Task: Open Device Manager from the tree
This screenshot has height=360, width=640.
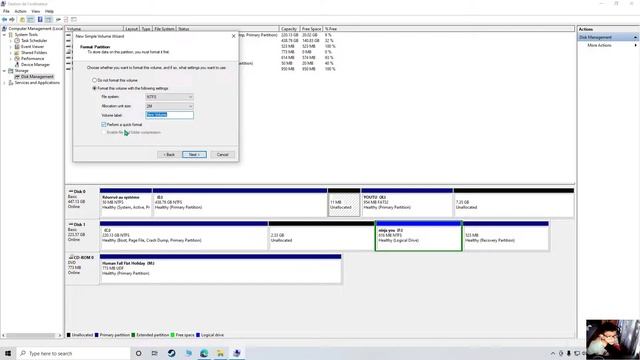Action: point(35,64)
